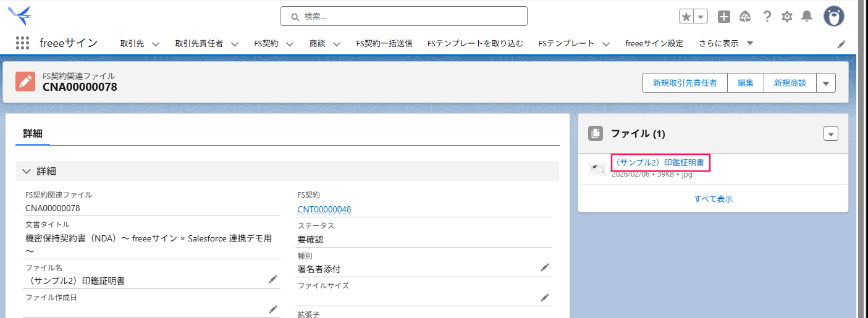
Task: Click the vertical scrollbar on the right
Action: pyautogui.click(x=861, y=159)
